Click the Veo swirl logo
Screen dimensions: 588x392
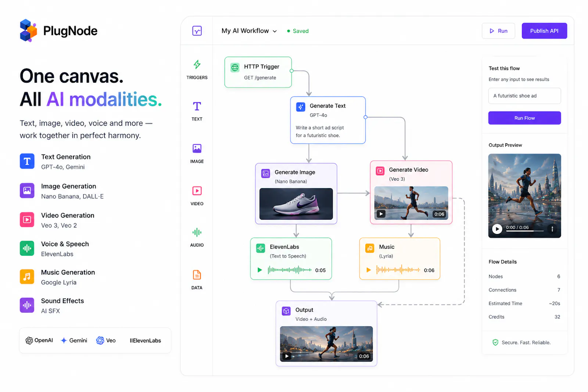pos(100,341)
